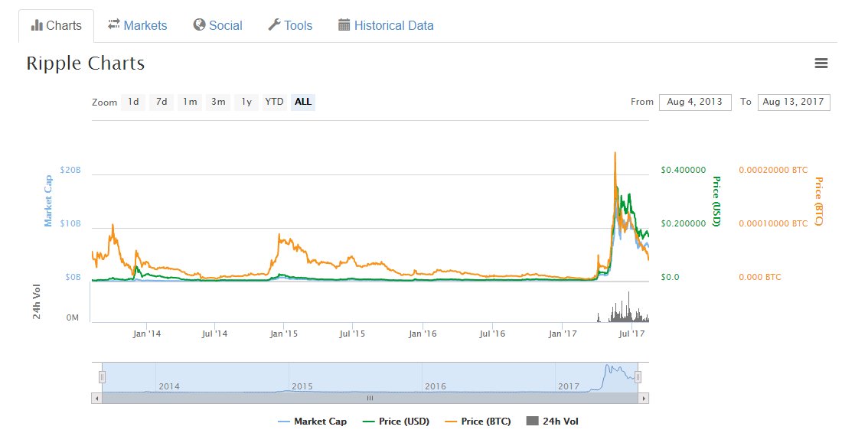Screen dimensions: 868x433
Task: Click the navigator scrollbar's center grip
Action: (x=370, y=398)
